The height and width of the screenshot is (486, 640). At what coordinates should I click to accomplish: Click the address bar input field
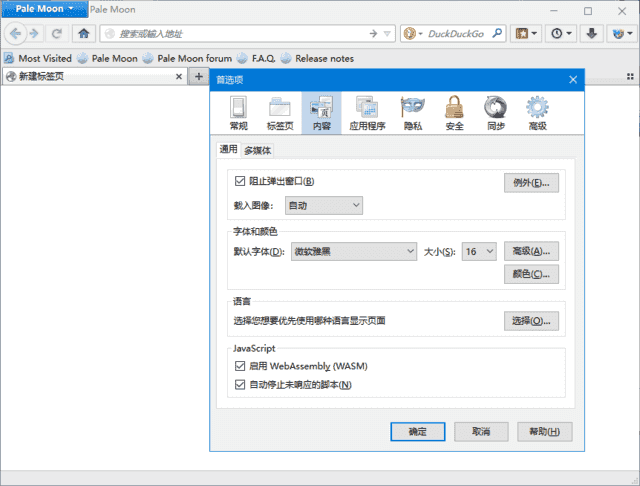pos(240,34)
